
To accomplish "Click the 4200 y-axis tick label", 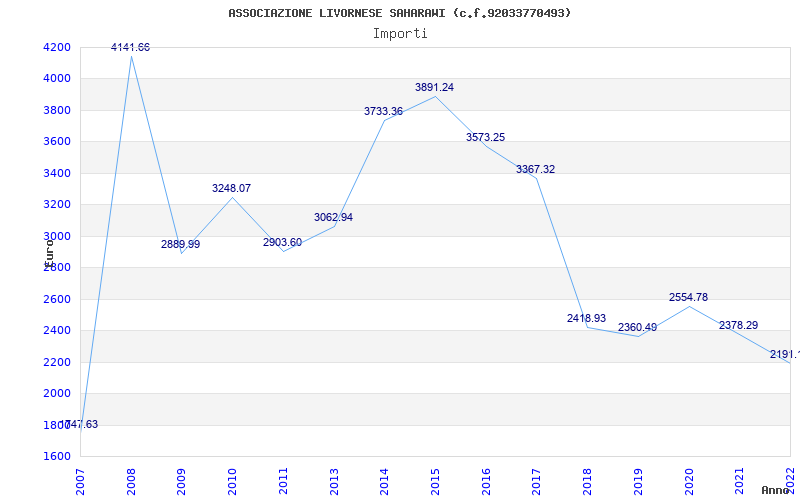I will tap(57, 47).
